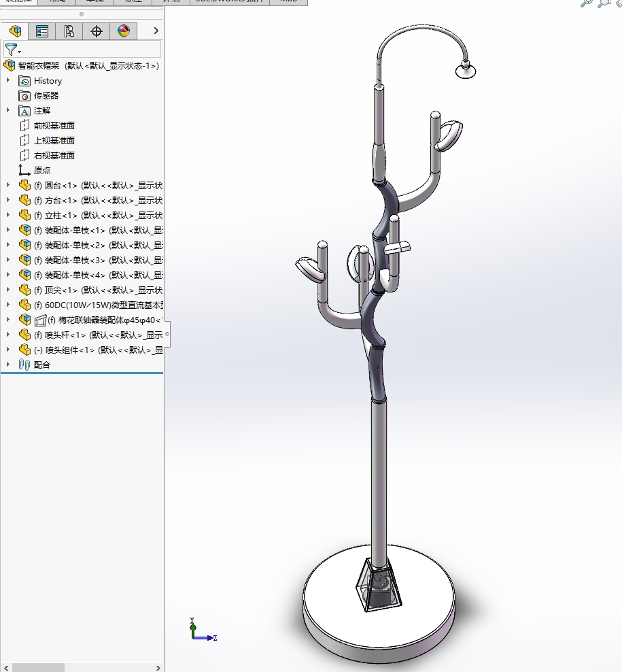This screenshot has height=672, width=622.
Task: Select the 前视基准面 plane icon
Action: pyautogui.click(x=24, y=126)
